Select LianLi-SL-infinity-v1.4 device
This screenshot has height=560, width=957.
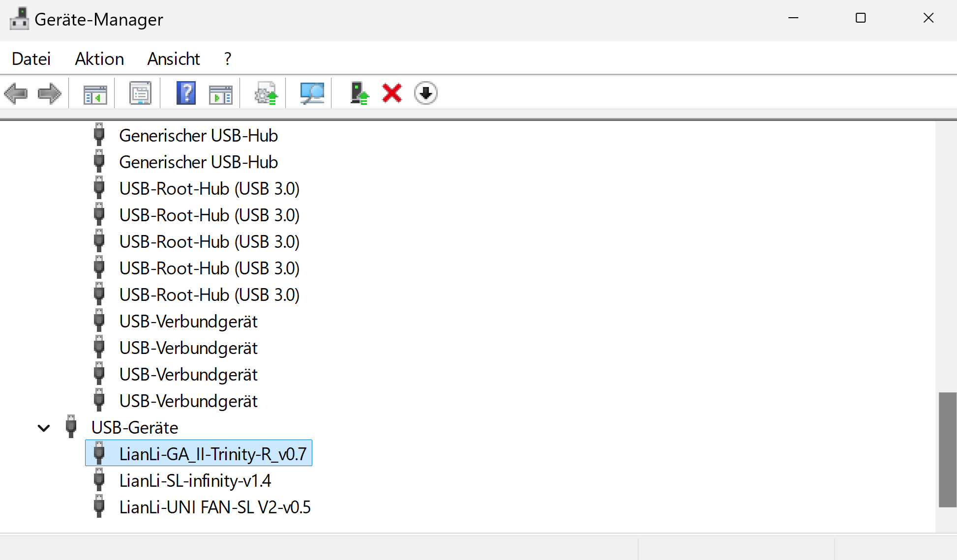click(x=195, y=481)
